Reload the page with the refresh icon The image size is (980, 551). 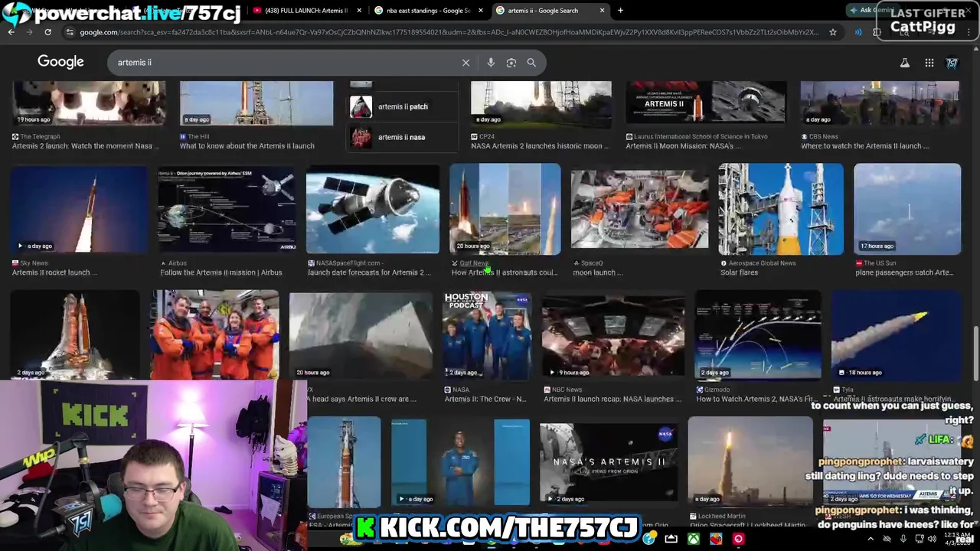point(47,32)
